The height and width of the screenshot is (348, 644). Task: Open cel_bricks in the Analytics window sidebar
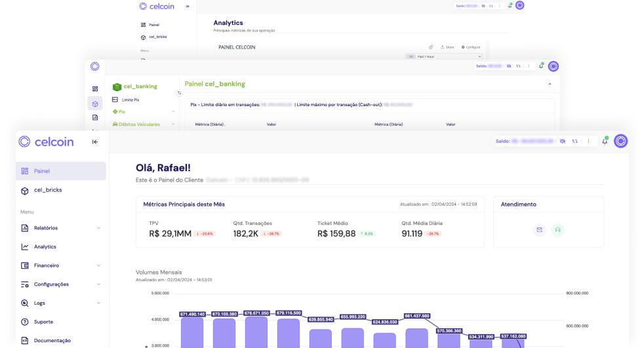coord(153,37)
